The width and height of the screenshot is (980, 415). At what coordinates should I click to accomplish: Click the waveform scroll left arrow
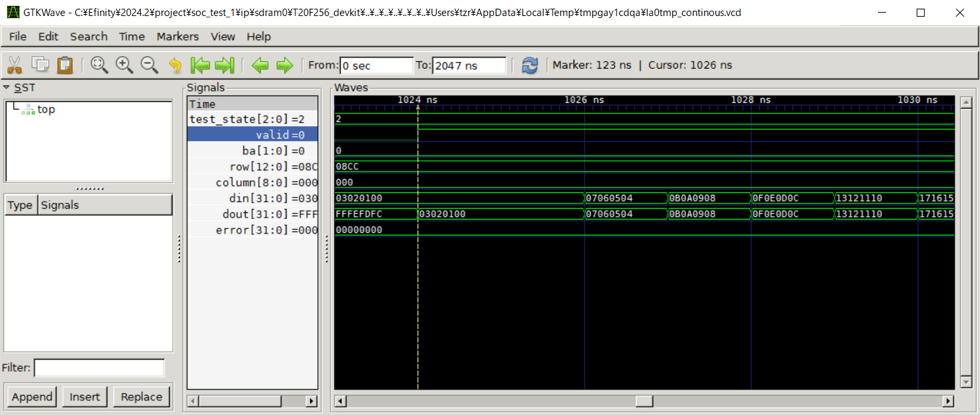[x=340, y=401]
